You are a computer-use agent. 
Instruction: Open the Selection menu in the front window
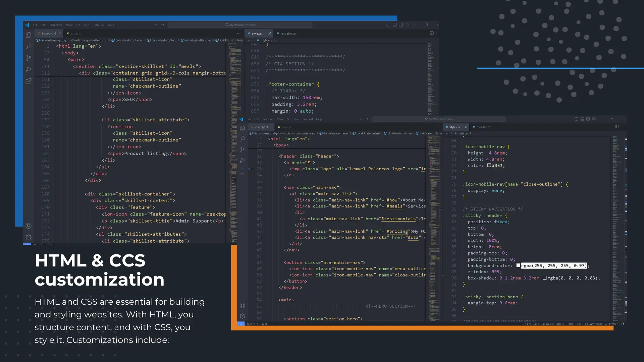coord(268,119)
